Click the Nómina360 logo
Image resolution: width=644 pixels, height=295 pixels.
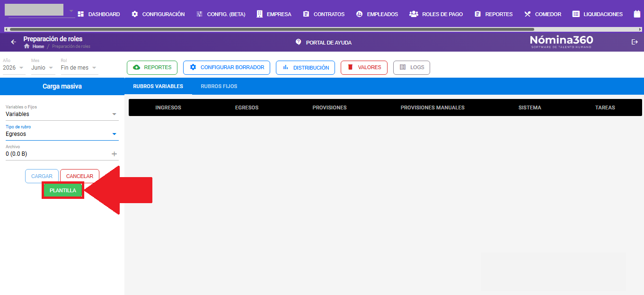(x=561, y=42)
